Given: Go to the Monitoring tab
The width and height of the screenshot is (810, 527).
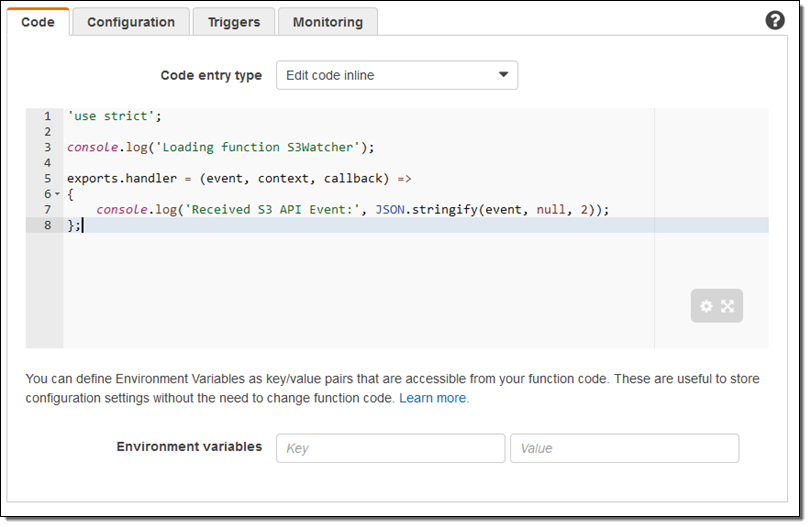Looking at the screenshot, I should pos(328,22).
